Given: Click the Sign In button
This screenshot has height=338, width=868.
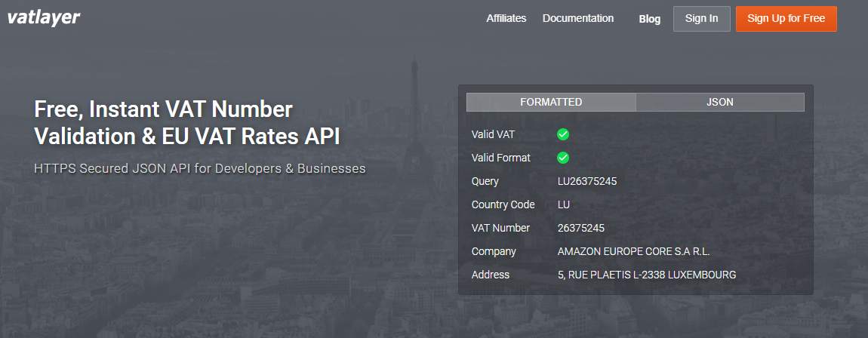Looking at the screenshot, I should 701,19.
